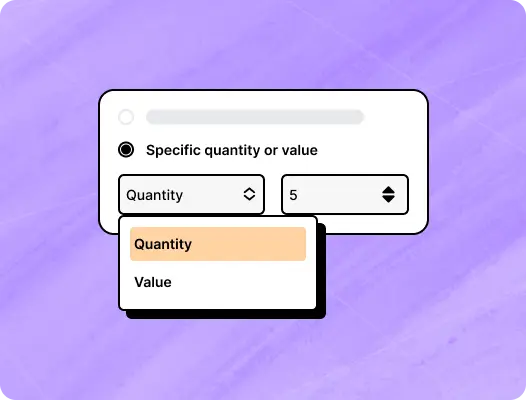Increase the value with the up arrow
The width and height of the screenshot is (526, 400).
click(x=388, y=190)
